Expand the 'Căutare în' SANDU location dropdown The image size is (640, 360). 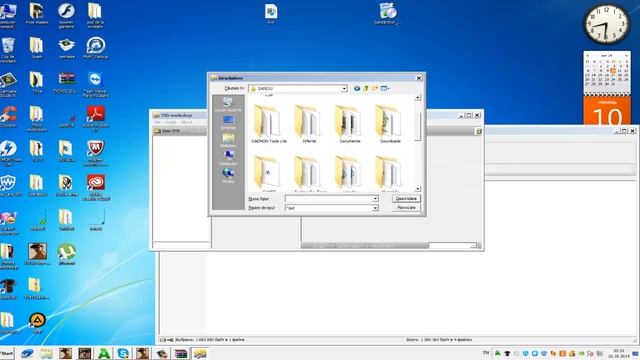click(x=344, y=89)
